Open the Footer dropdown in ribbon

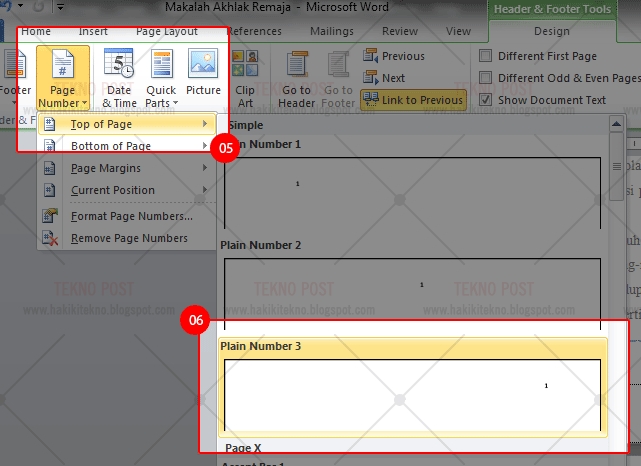pyautogui.click(x=16, y=78)
